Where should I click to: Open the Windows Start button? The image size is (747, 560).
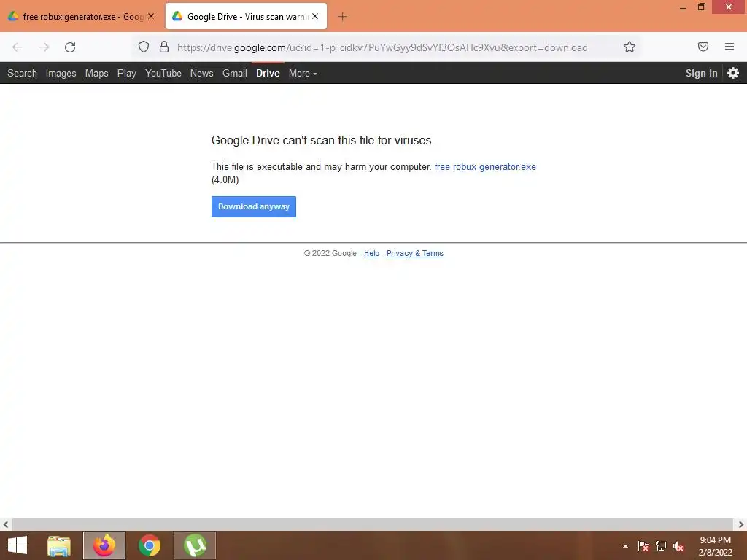18,545
